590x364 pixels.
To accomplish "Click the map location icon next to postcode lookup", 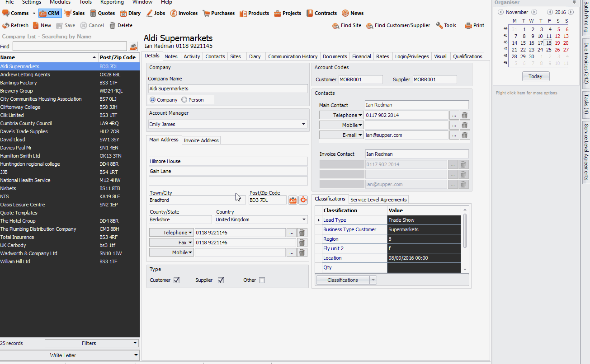I will (303, 200).
